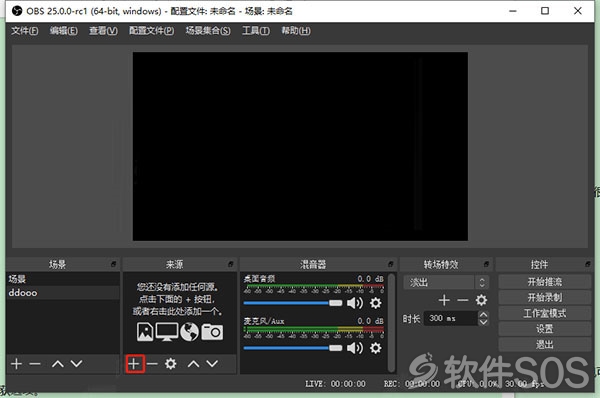Mute the desktop audio speaker

coord(355,303)
